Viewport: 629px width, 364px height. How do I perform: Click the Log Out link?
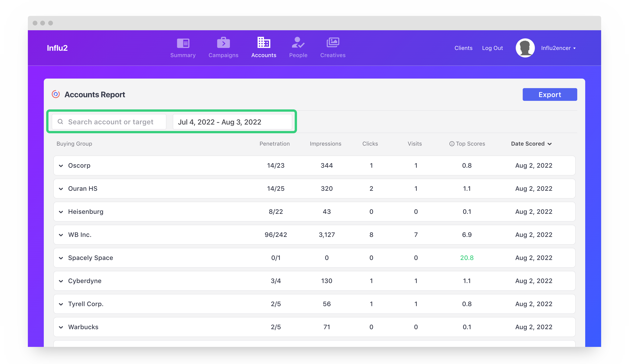tap(492, 48)
